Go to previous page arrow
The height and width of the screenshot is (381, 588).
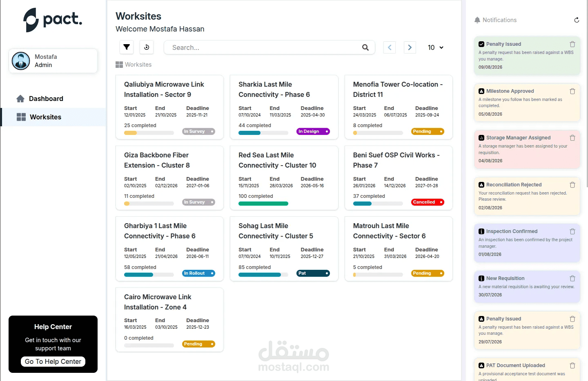390,47
